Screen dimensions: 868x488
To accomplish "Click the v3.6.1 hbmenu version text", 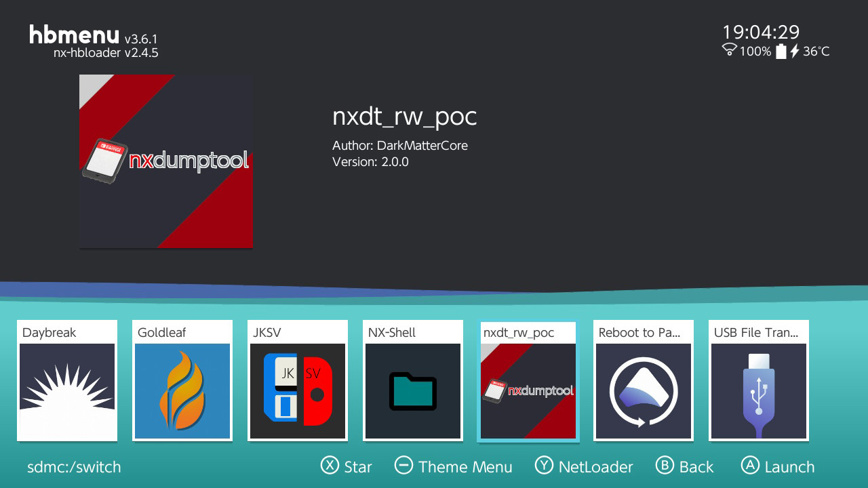I will pos(141,39).
